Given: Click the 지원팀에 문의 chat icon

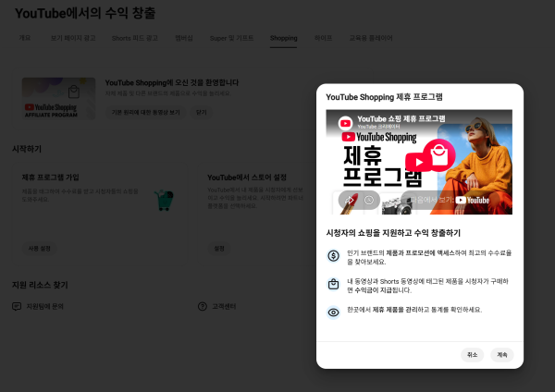Looking at the screenshot, I should 17,306.
